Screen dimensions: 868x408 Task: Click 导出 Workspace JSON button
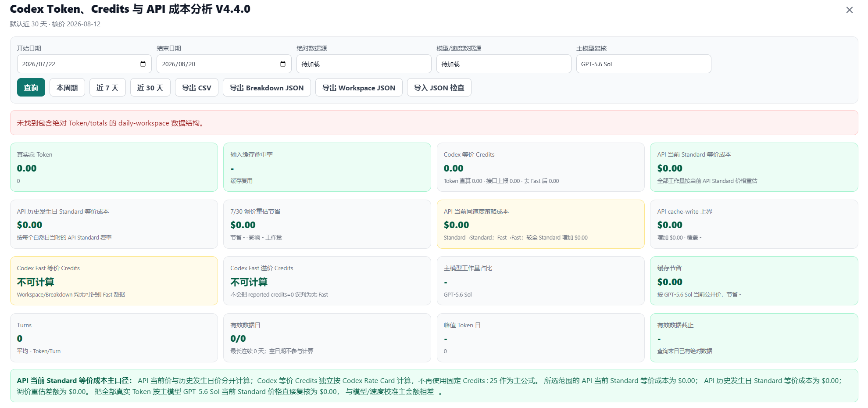pyautogui.click(x=359, y=88)
